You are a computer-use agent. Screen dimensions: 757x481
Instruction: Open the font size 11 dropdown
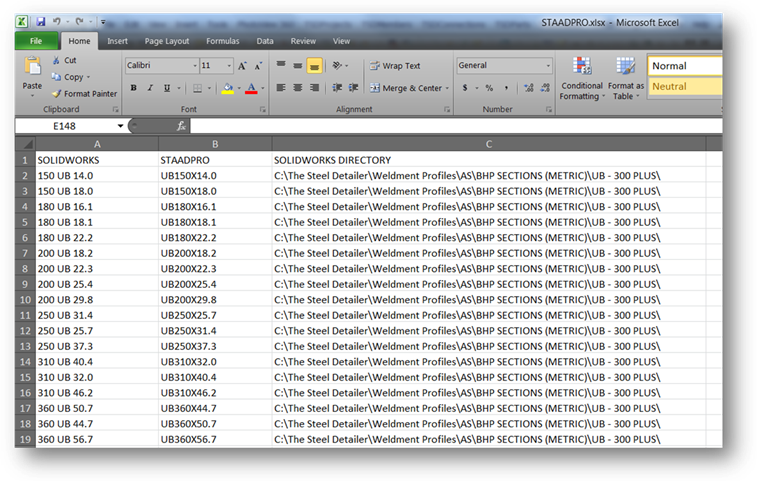click(229, 66)
